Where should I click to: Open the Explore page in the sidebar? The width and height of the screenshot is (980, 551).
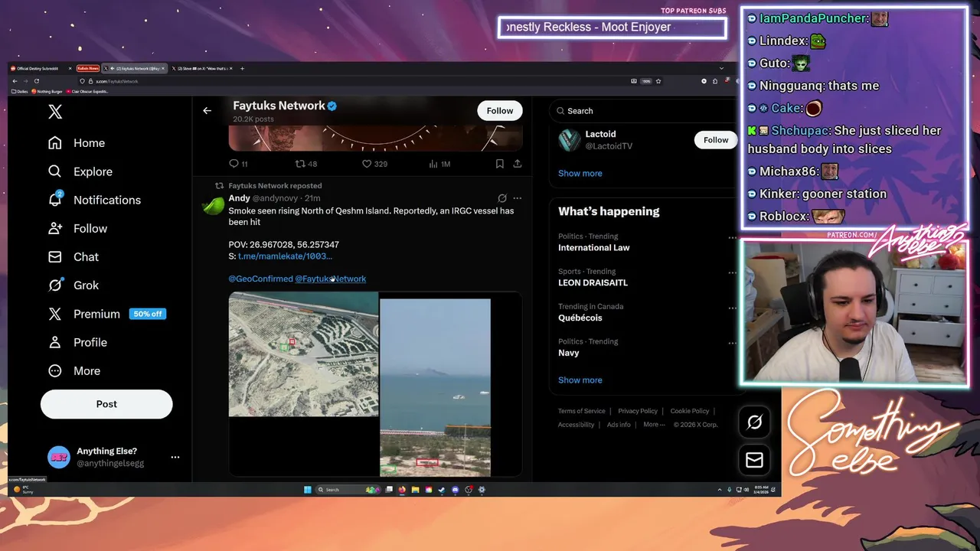pos(80,171)
